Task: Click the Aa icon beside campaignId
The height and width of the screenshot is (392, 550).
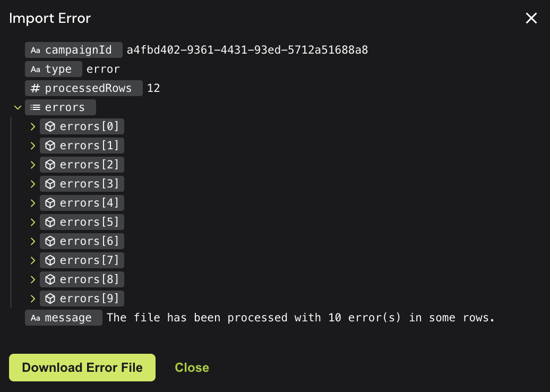Action: coord(36,50)
